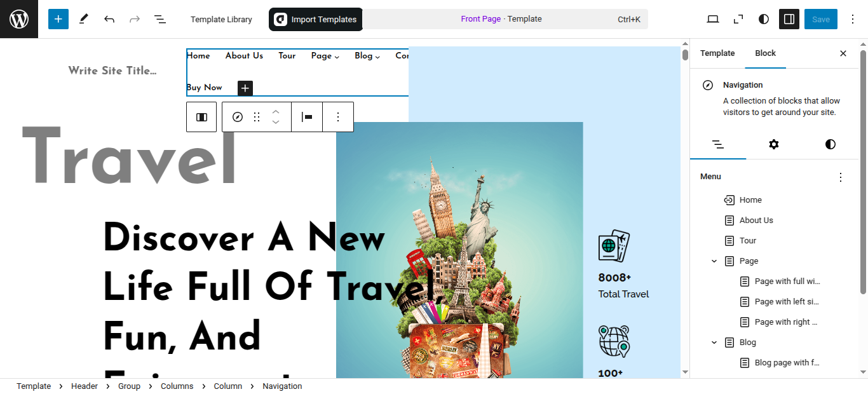Click Import Templates button
Viewport: 868px width, 394px height.
(316, 19)
